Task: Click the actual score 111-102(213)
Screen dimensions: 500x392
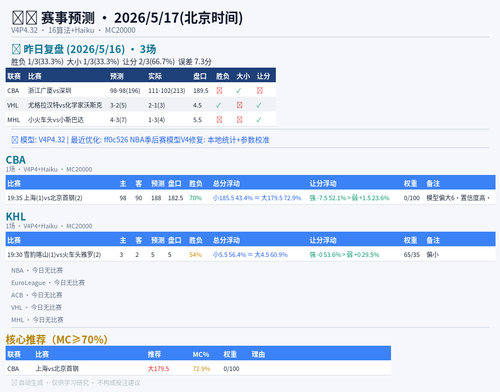Action: coord(167,91)
